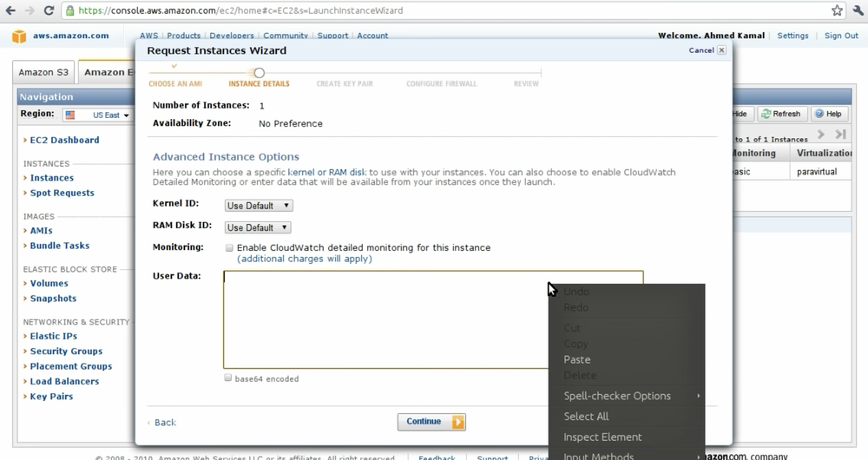The image size is (868, 460).
Task: Open the Kernel ID dropdown
Action: [x=259, y=206]
